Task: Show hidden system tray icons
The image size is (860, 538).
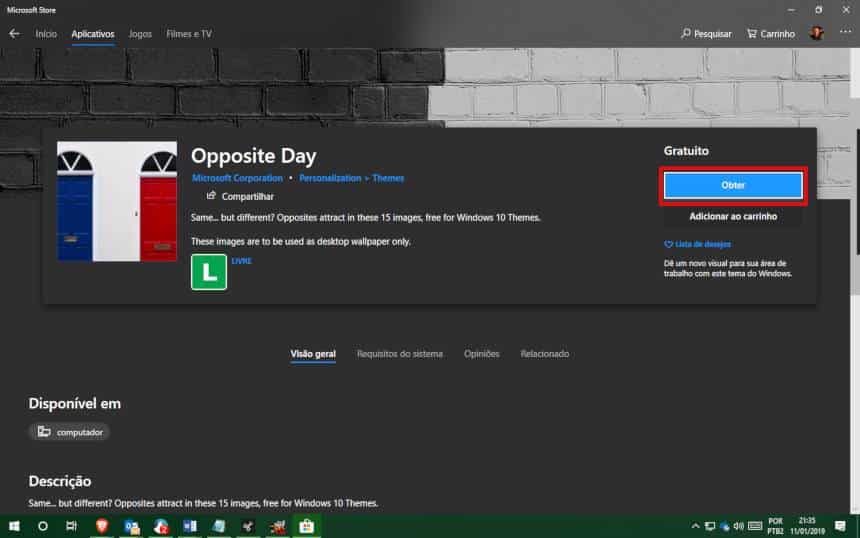Action: 695,526
